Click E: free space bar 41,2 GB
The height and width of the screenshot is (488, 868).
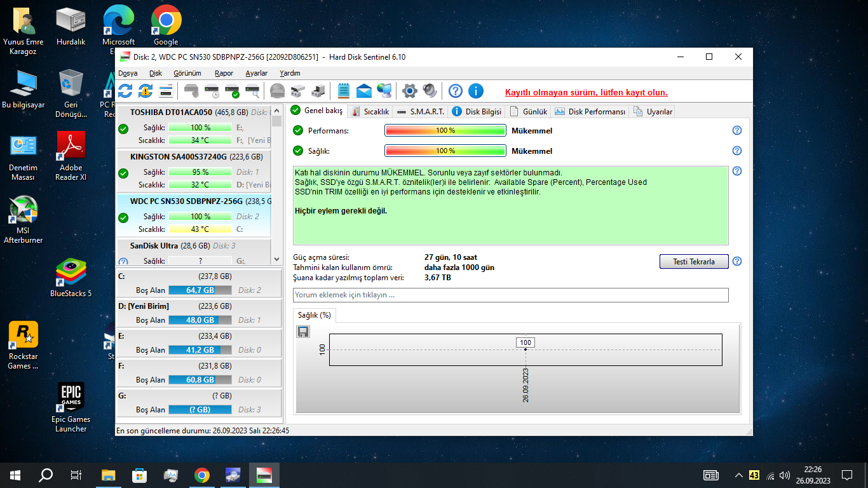[x=200, y=349]
